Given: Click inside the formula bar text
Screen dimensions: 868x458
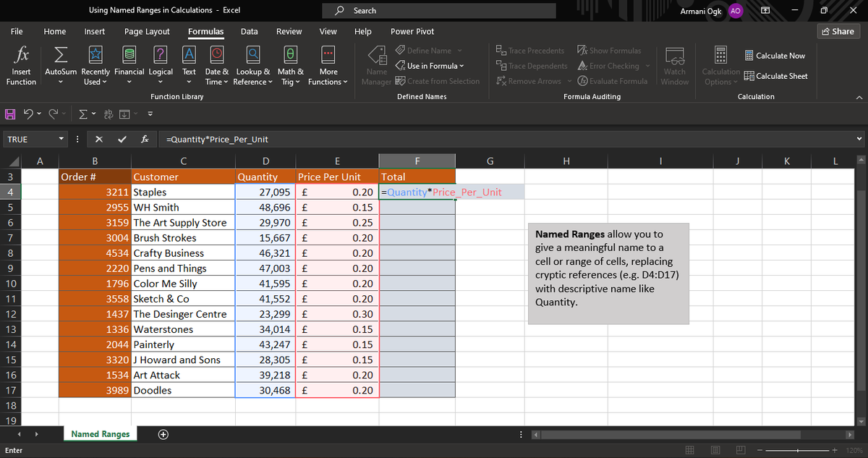Looking at the screenshot, I should [218, 139].
